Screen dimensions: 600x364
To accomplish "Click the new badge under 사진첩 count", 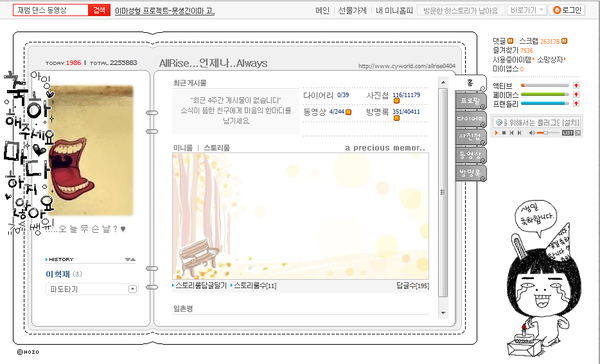I will [396, 101].
